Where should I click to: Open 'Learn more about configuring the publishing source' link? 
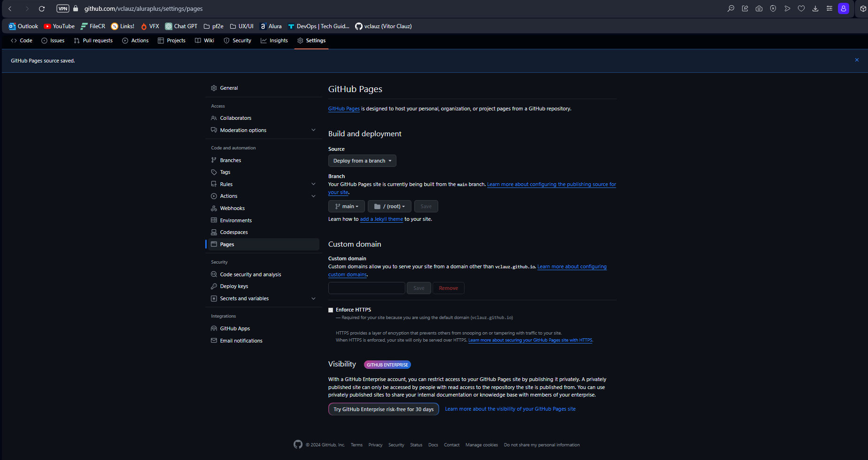[x=551, y=184]
